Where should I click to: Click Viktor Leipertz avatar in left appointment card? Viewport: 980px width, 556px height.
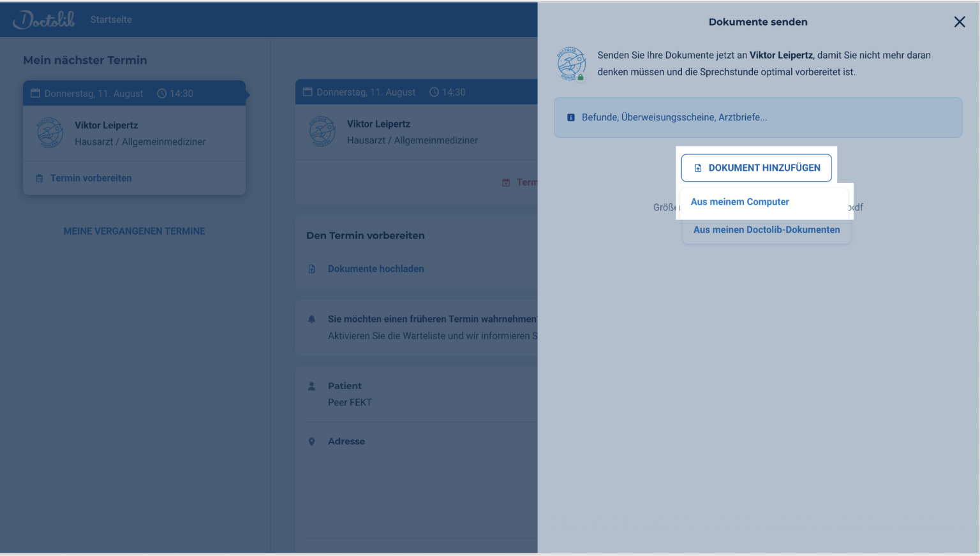pyautogui.click(x=50, y=133)
